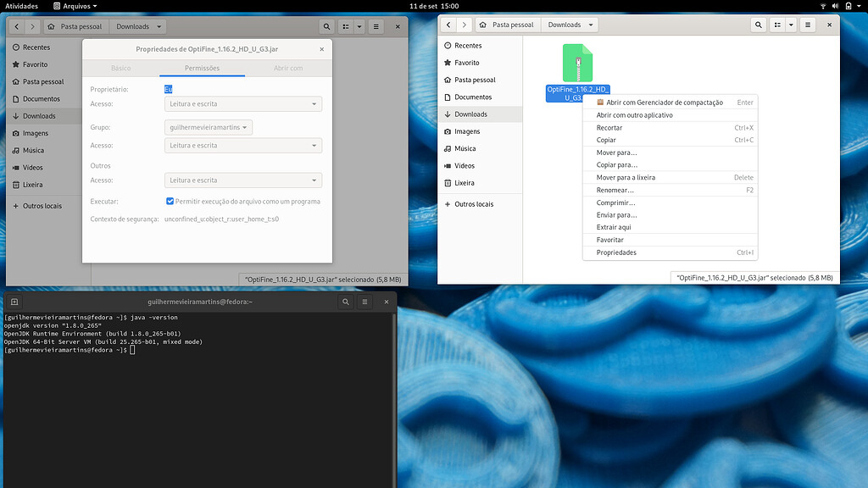The height and width of the screenshot is (488, 868).
Task: Select Recortar in context menu
Action: pyautogui.click(x=670, y=128)
